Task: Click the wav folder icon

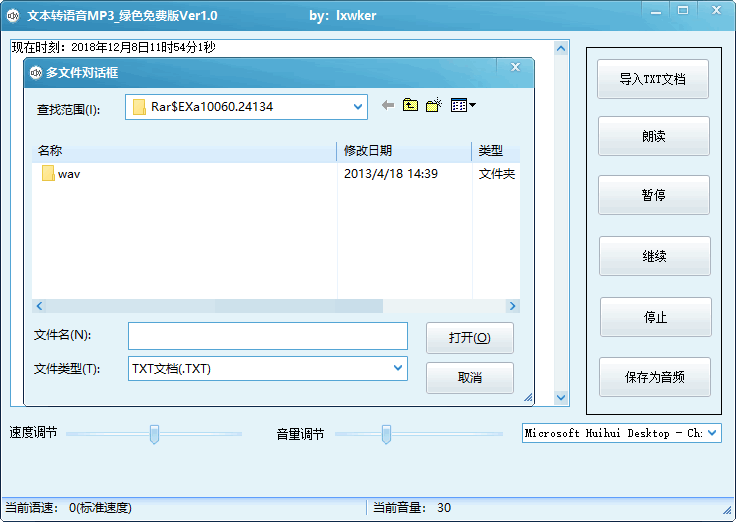Action: click(48, 173)
